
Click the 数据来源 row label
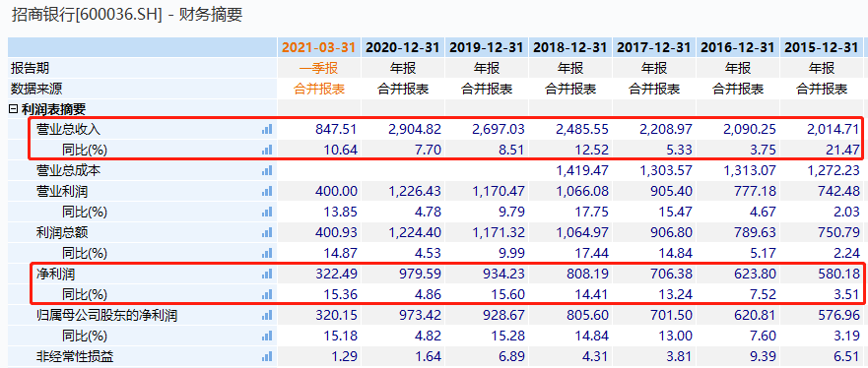36,89
